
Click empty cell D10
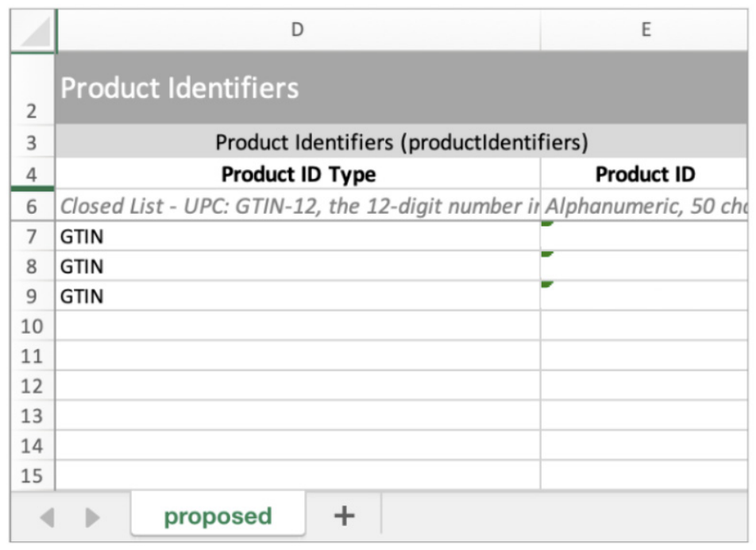(298, 326)
